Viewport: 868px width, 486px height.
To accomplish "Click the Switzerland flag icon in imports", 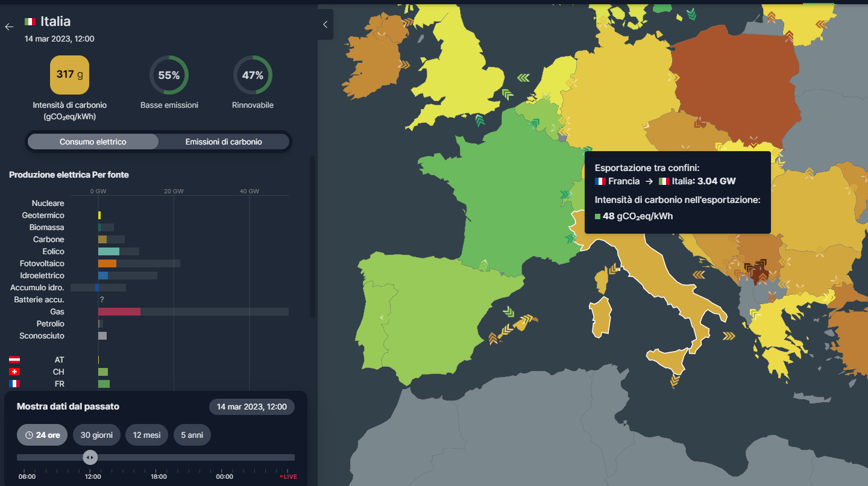I will coord(14,372).
